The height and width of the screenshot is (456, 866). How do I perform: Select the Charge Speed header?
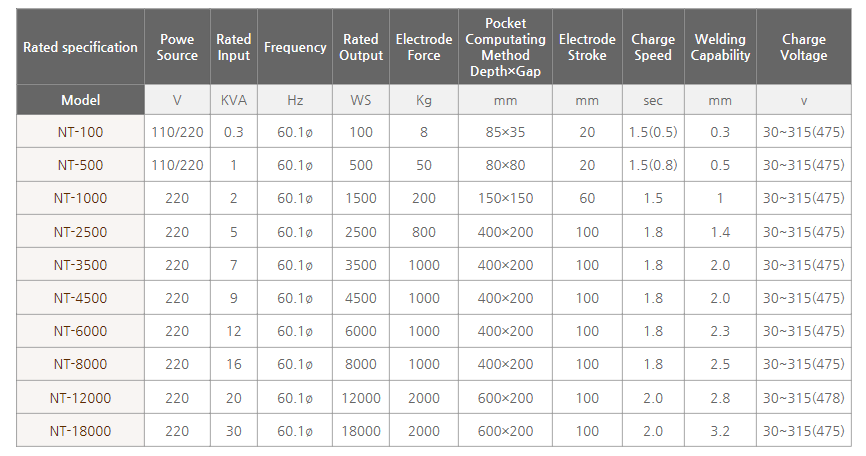(x=653, y=47)
